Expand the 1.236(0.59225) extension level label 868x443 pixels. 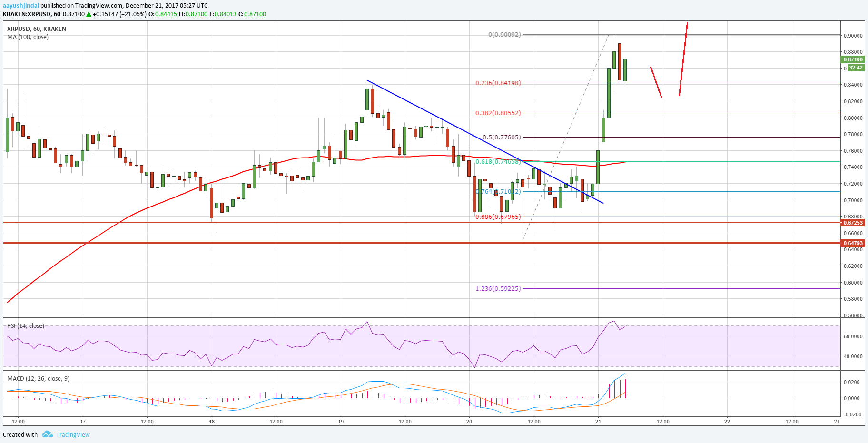[498, 288]
